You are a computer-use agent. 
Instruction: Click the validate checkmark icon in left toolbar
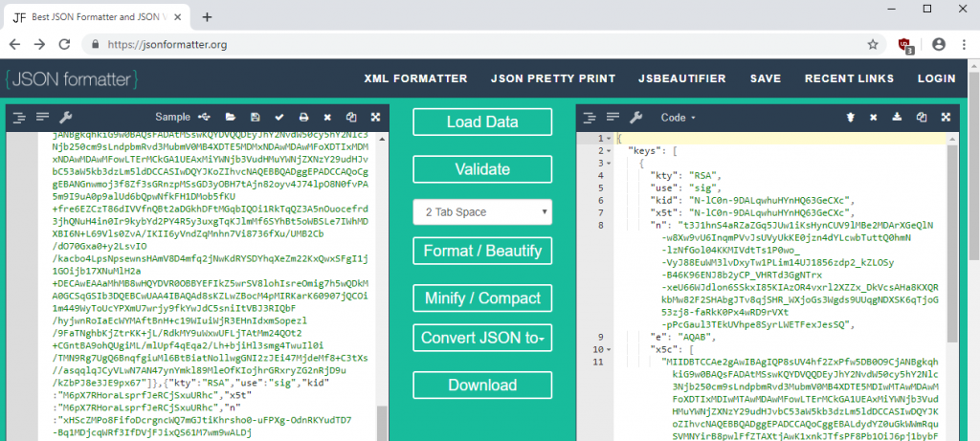280,117
